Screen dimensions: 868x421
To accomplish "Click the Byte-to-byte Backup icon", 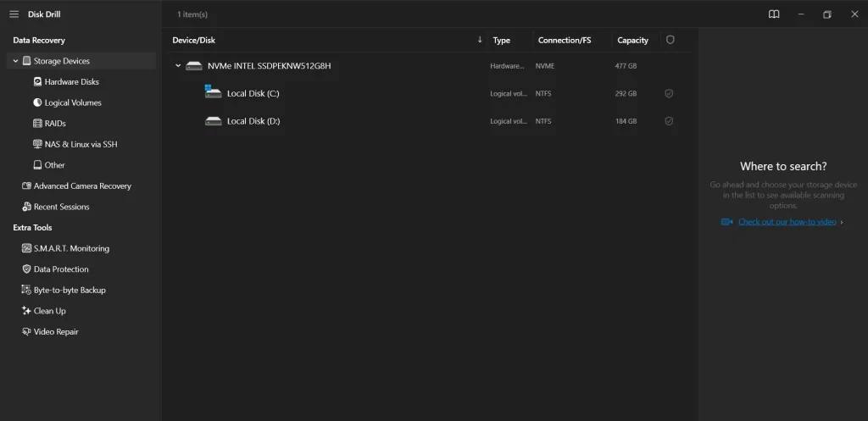I will pyautogui.click(x=26, y=290).
